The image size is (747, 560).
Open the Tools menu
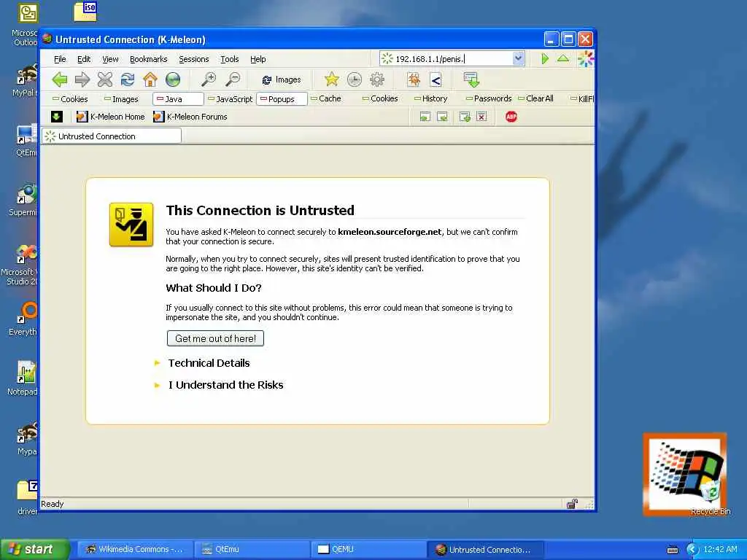(230, 59)
